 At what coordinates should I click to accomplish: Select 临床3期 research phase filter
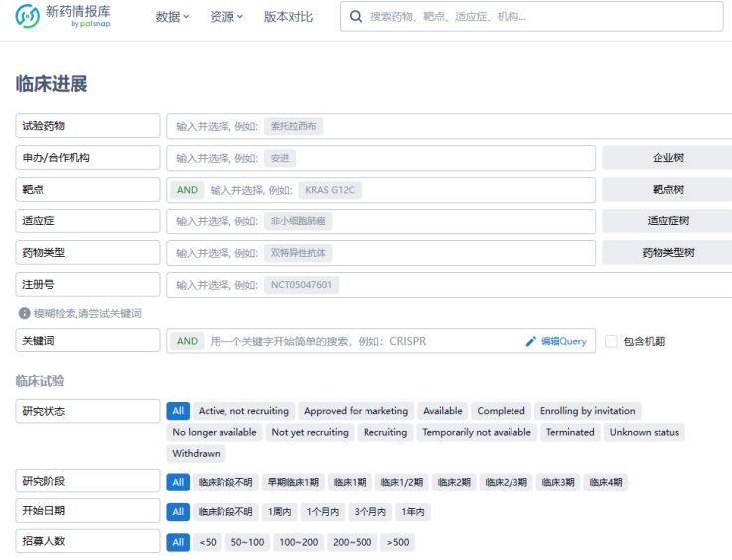point(557,483)
